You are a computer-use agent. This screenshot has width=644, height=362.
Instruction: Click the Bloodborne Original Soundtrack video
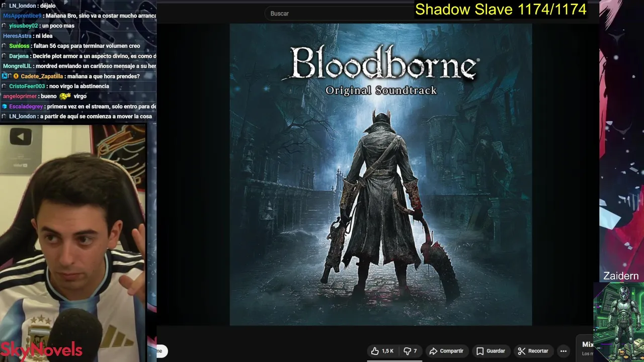click(381, 174)
